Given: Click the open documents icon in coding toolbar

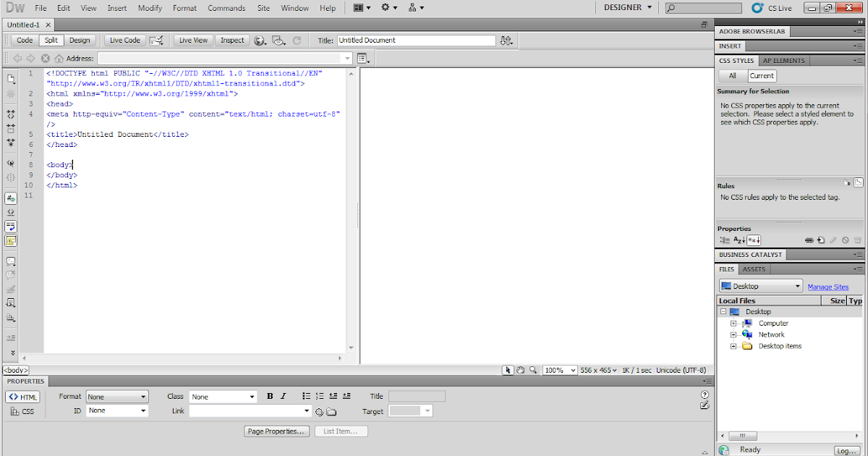Looking at the screenshot, I should coord(11,78).
